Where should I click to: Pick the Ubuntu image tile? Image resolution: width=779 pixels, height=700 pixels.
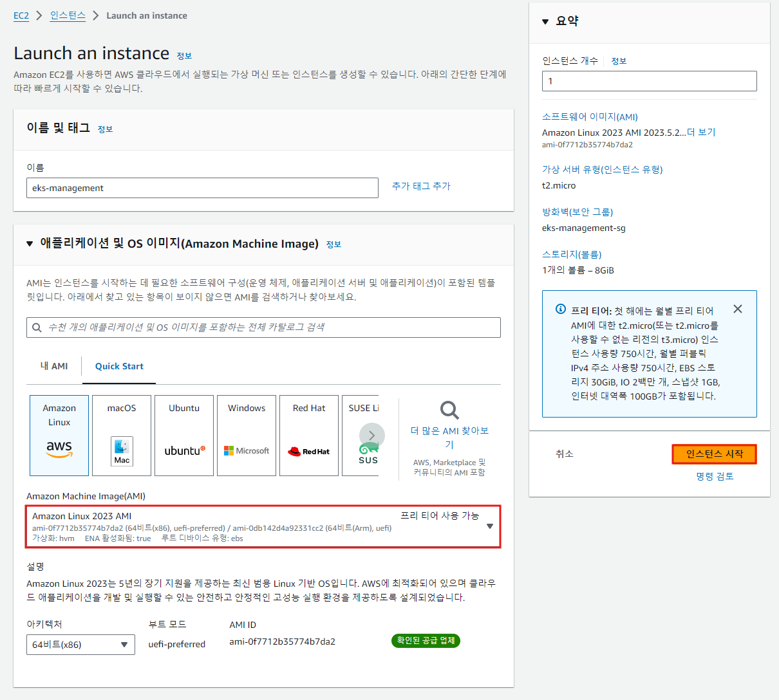(x=184, y=436)
